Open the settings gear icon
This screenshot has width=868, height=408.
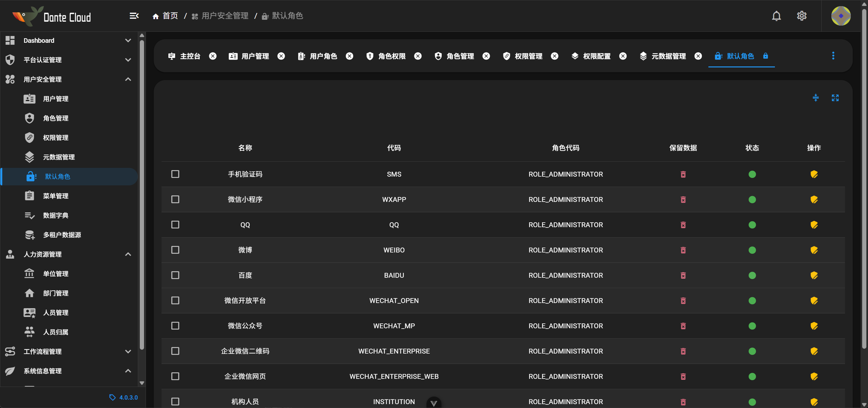[x=801, y=16]
